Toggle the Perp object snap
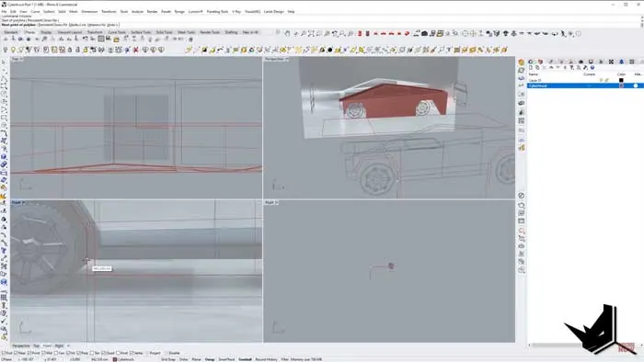 coord(83,353)
